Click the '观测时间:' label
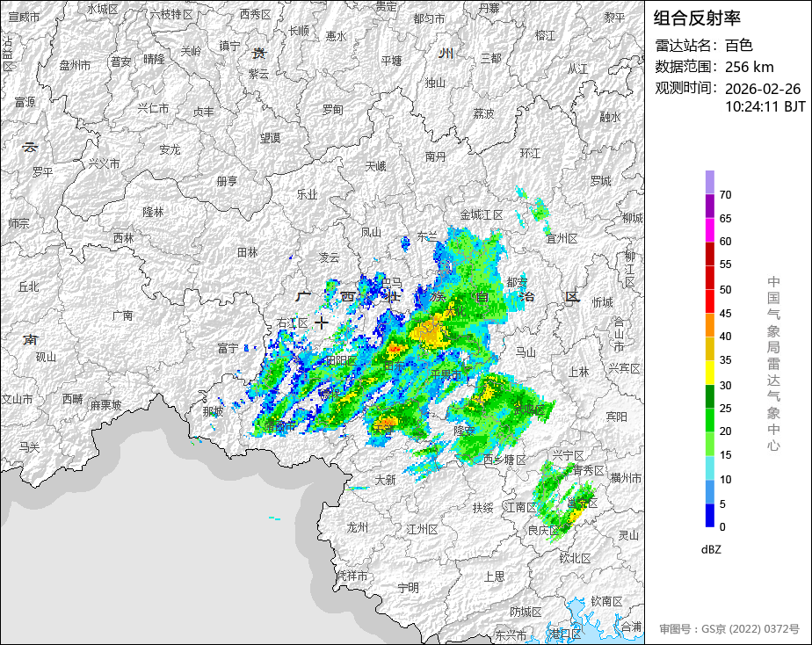This screenshot has width=812, height=645. (x=686, y=88)
